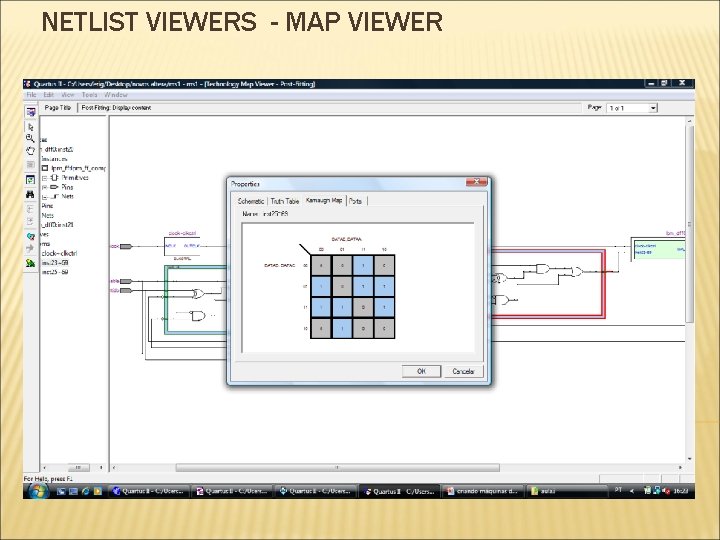Screen dimensions: 720x540
Task: Switch to third Quartus II taskbar window
Action: (316, 491)
